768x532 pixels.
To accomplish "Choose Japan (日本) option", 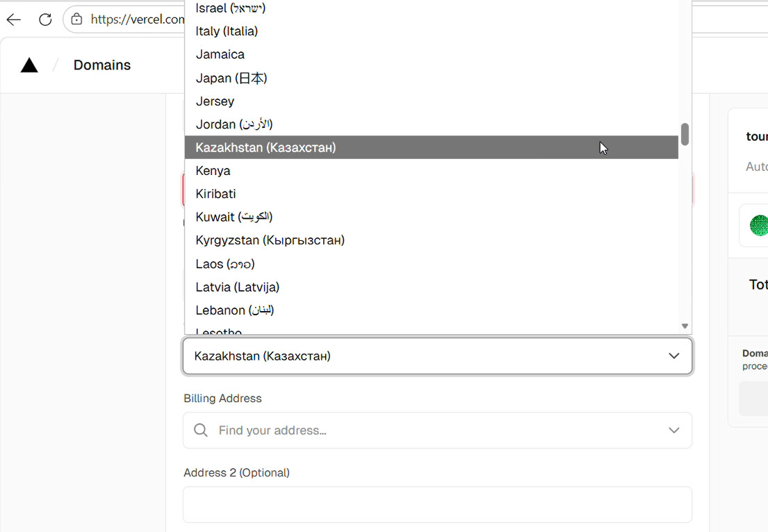I will 432,78.
